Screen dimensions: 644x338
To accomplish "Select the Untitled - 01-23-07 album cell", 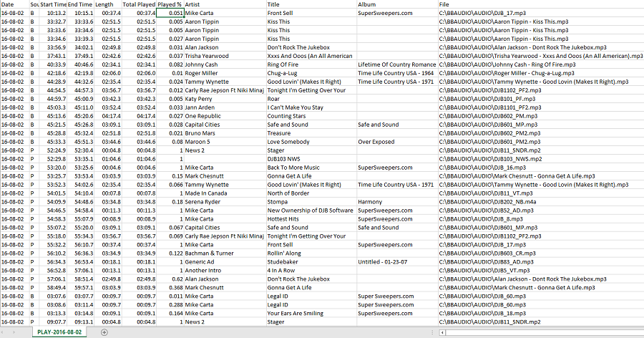I will pyautogui.click(x=397, y=262).
